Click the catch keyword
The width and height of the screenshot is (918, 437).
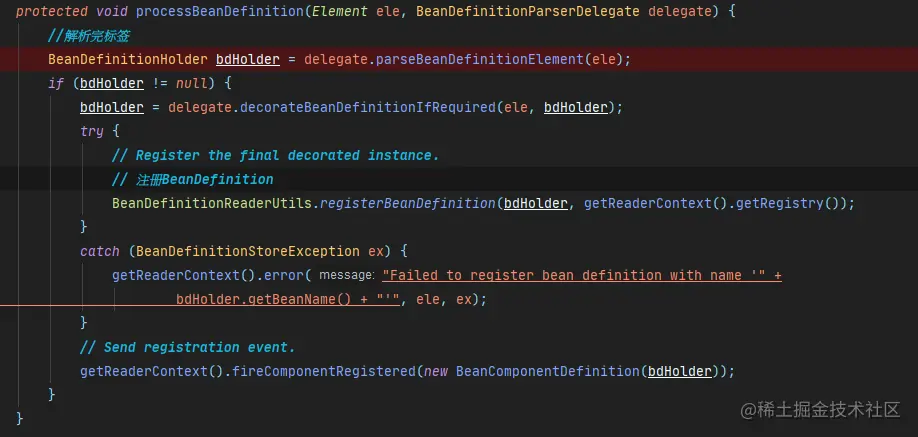tap(100, 251)
